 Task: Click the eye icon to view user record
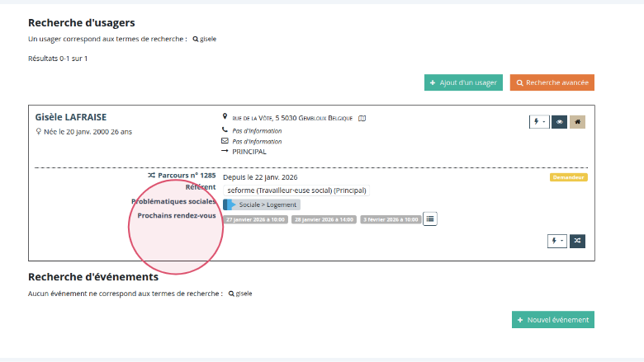pos(559,122)
